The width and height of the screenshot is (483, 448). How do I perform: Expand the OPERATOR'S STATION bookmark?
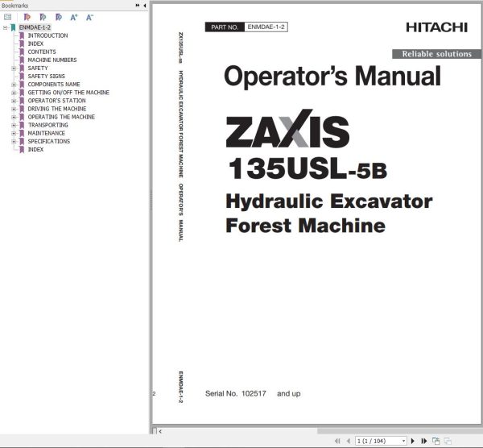coord(14,101)
